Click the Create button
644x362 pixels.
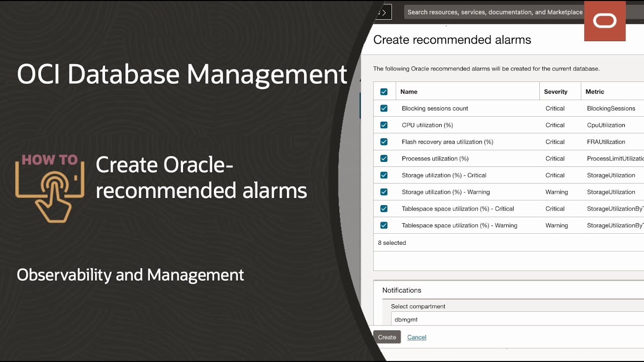387,337
